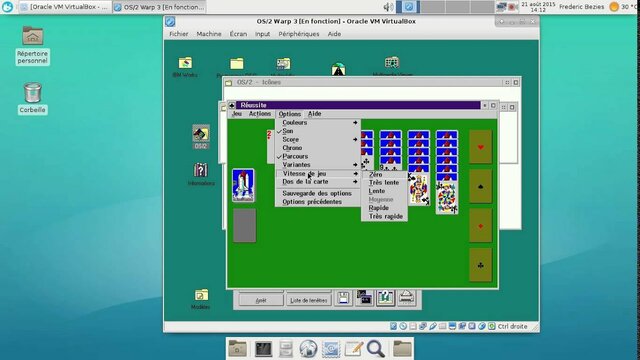
Task: Select Lente game speed
Action: [x=384, y=191]
